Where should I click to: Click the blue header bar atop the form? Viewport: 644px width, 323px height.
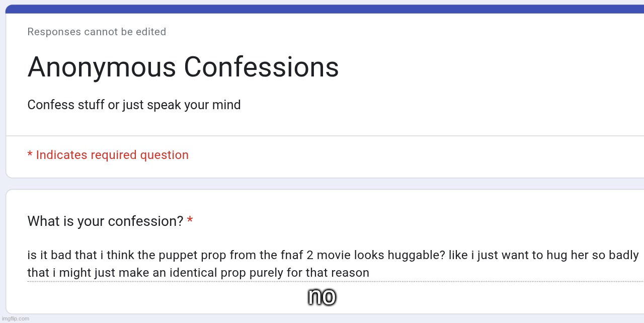[322, 9]
